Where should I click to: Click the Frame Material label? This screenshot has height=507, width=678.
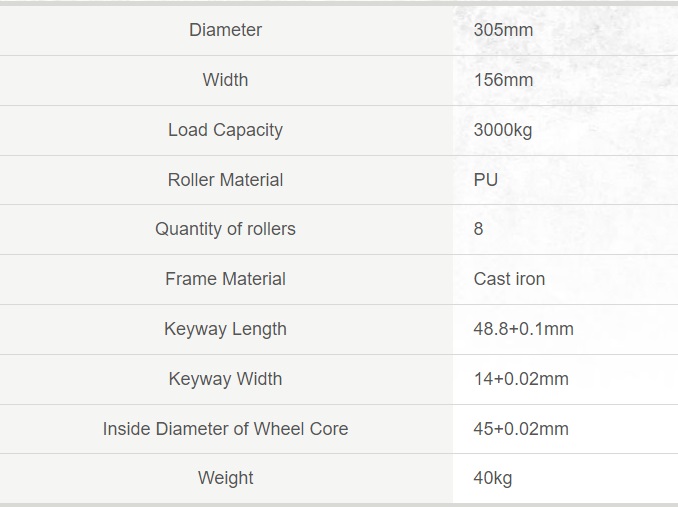pos(225,279)
